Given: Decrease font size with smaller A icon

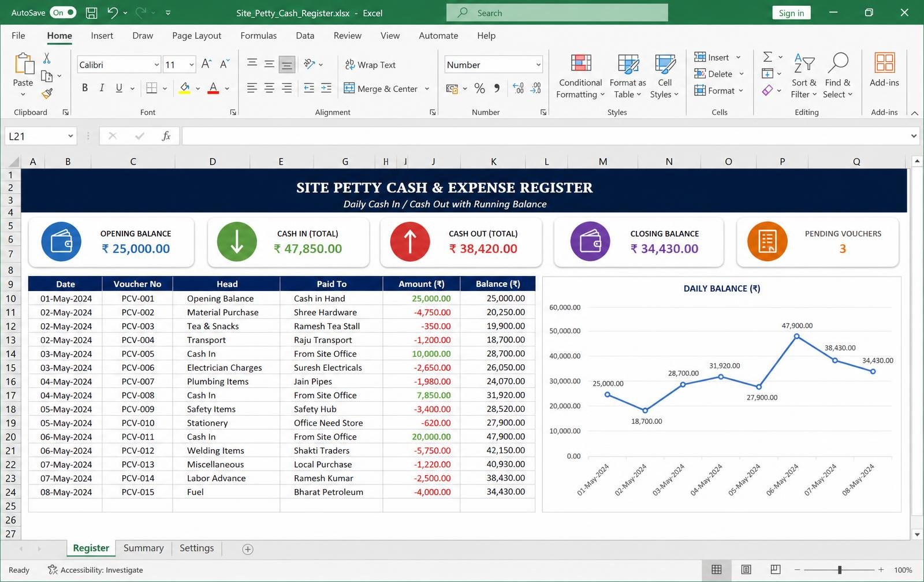Looking at the screenshot, I should pos(225,64).
